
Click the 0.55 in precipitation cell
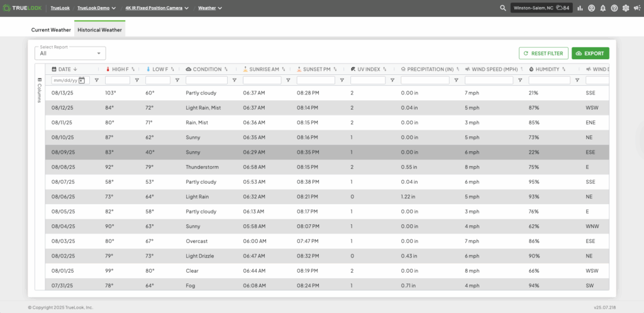[409, 167]
